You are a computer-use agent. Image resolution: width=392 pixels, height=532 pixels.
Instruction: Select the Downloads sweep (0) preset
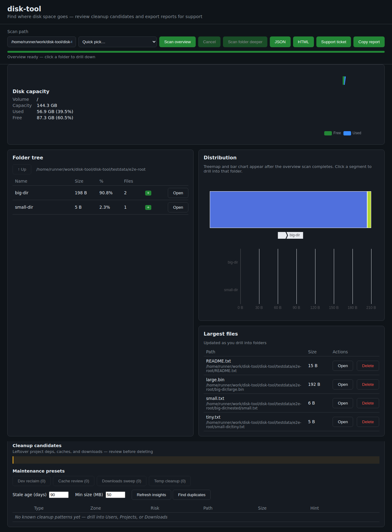122,481
